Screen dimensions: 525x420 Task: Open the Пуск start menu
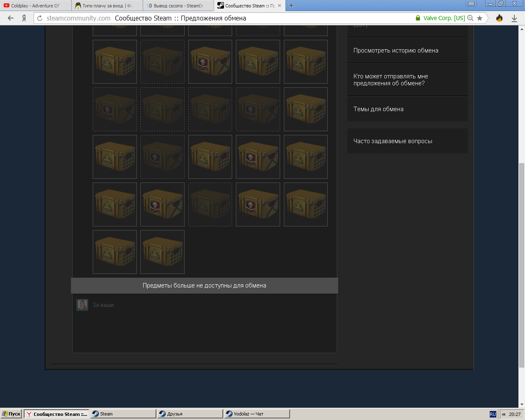click(x=11, y=414)
